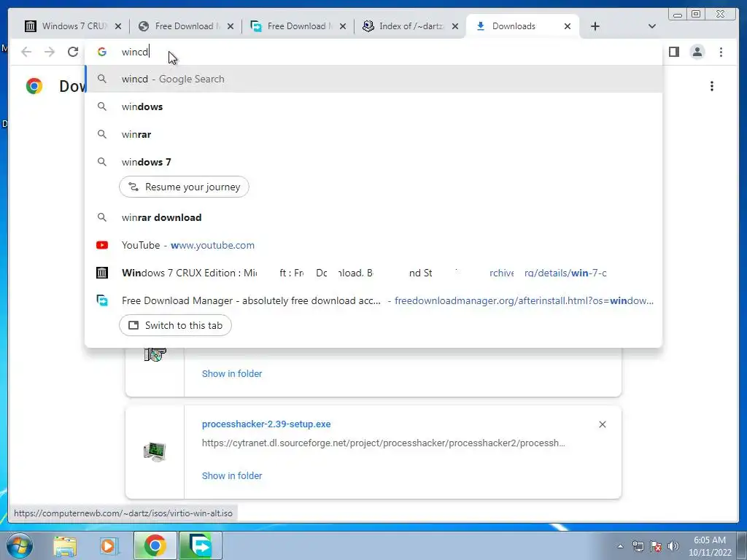The image size is (747, 560).
Task: Go back with the back arrow
Action: [x=26, y=52]
